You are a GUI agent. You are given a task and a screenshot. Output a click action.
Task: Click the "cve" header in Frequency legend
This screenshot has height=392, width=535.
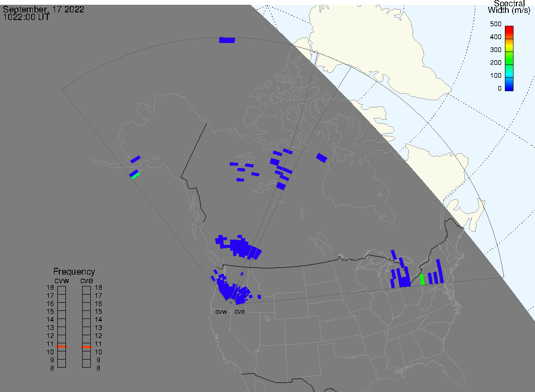[x=86, y=280]
